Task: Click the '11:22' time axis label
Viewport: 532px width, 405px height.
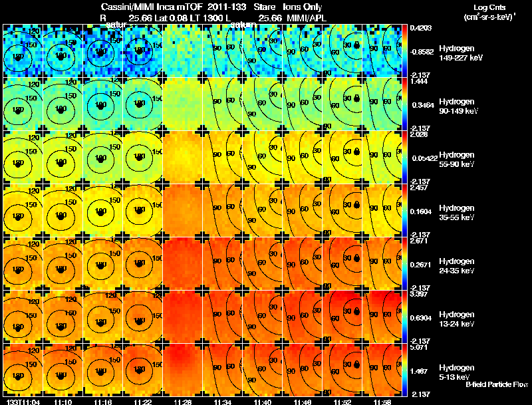Action: coord(143,402)
